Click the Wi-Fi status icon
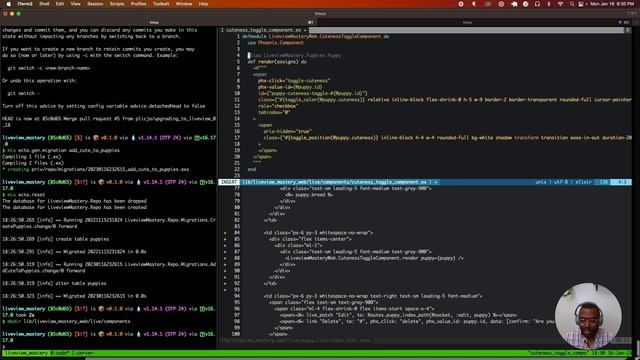 pyautogui.click(x=561, y=4)
